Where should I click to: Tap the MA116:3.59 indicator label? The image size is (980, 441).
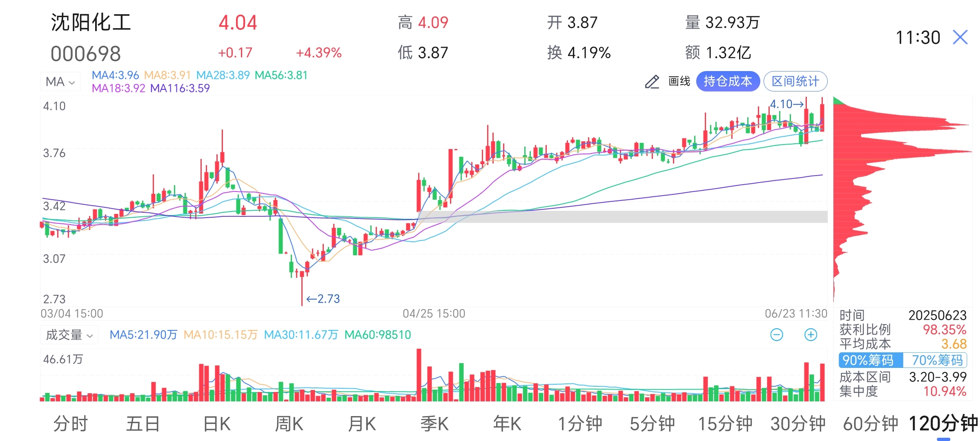tap(180, 88)
